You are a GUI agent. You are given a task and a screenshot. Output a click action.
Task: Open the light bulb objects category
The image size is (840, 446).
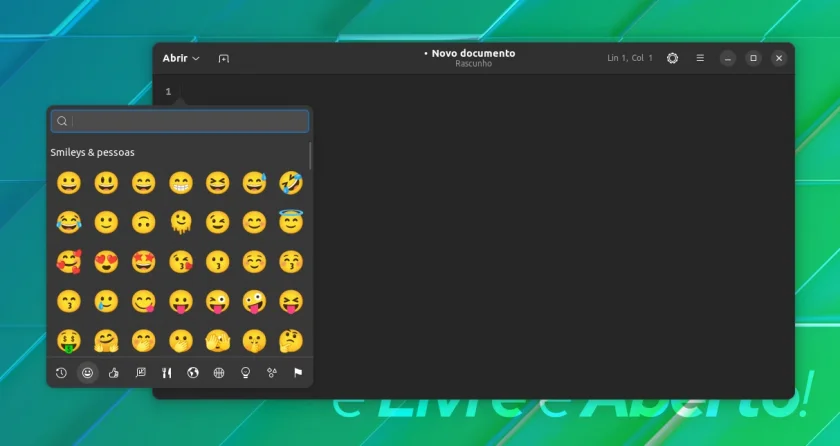point(245,373)
